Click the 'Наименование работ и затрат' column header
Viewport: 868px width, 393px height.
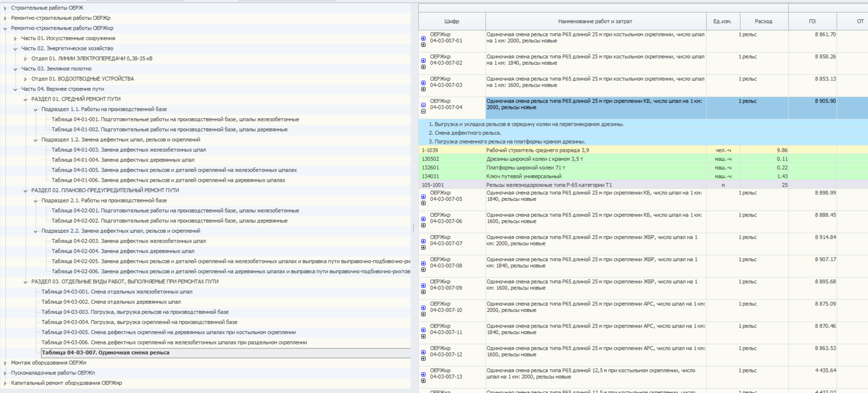point(595,21)
